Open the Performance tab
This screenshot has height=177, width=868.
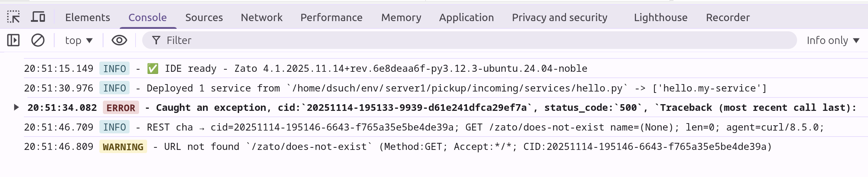(x=331, y=18)
